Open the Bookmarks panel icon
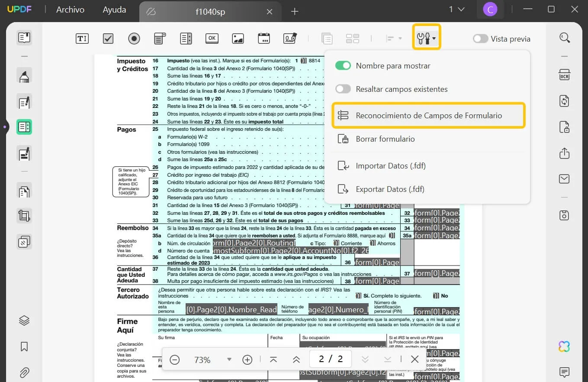The height and width of the screenshot is (382, 588). click(x=24, y=346)
